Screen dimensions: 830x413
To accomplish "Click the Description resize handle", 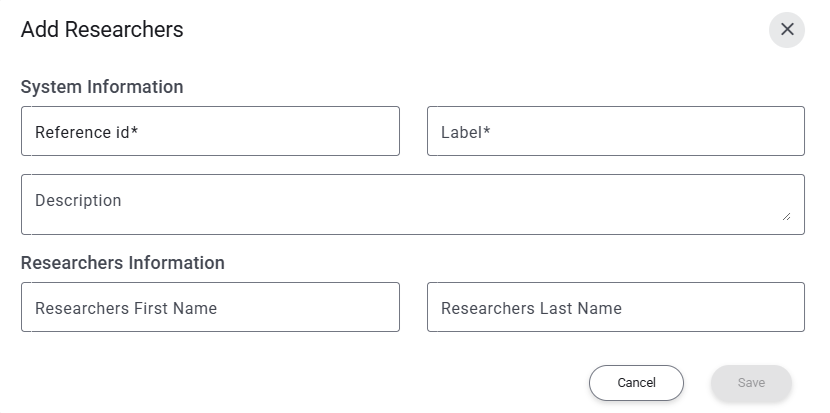I will tap(786, 216).
